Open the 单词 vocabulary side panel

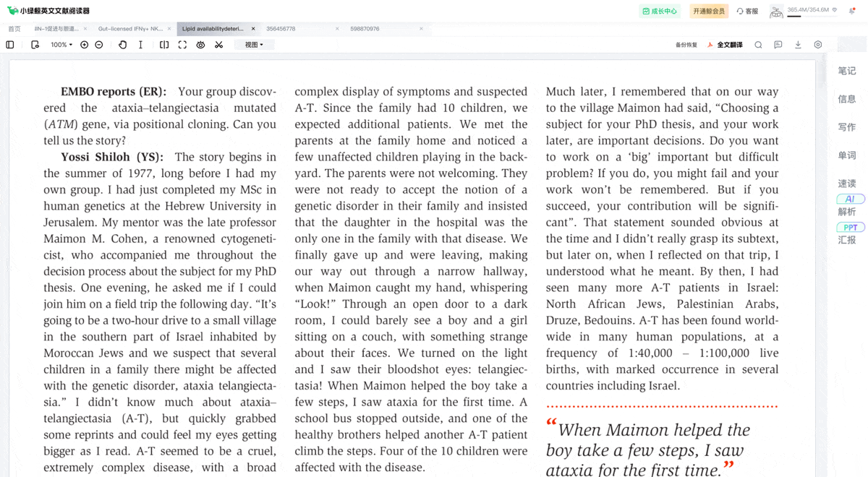(847, 155)
